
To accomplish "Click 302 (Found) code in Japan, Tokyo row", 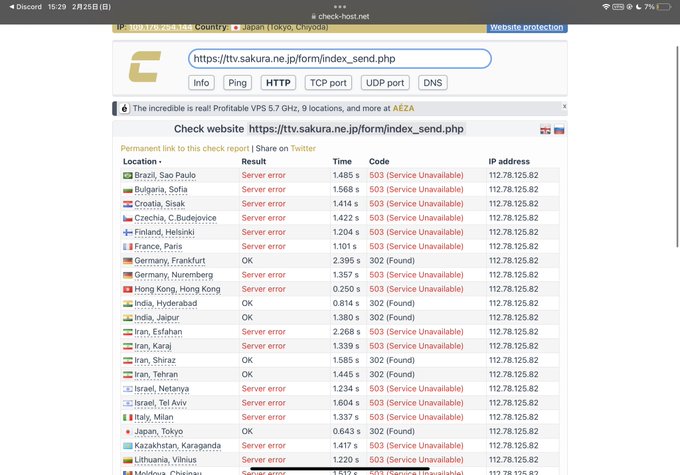I will pyautogui.click(x=392, y=432).
